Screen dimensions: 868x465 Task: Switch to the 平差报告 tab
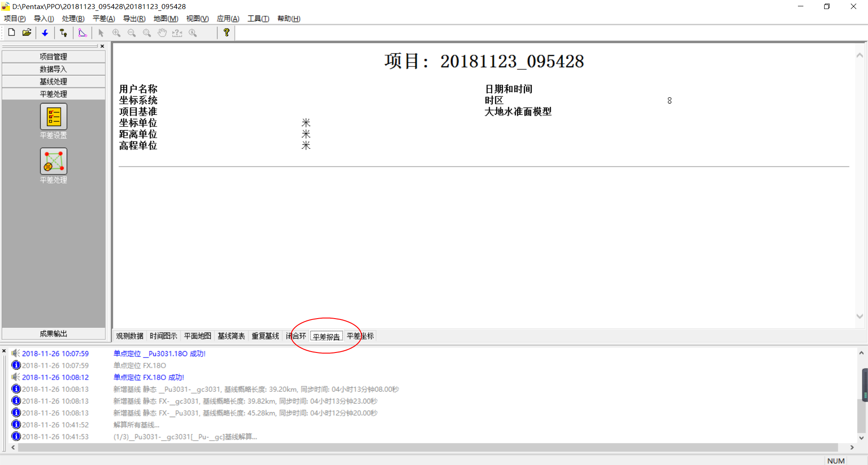point(326,336)
